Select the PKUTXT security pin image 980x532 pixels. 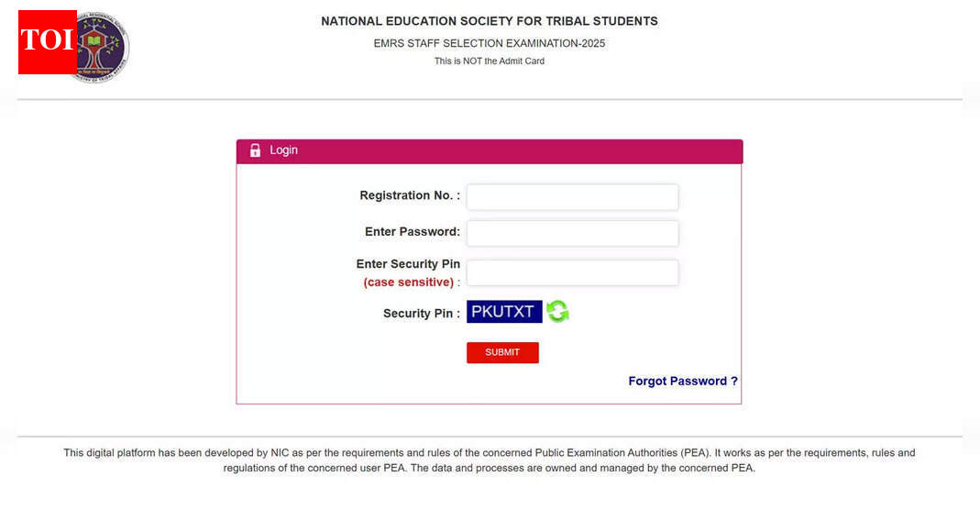504,311
